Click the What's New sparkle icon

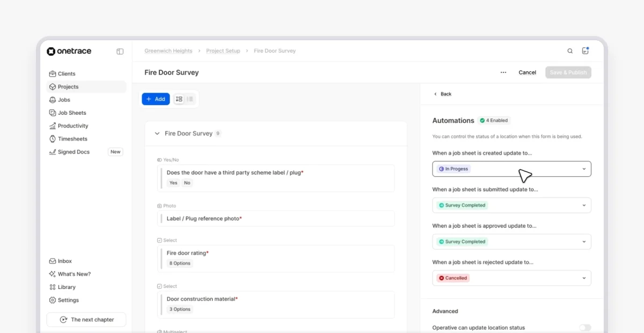(x=53, y=274)
